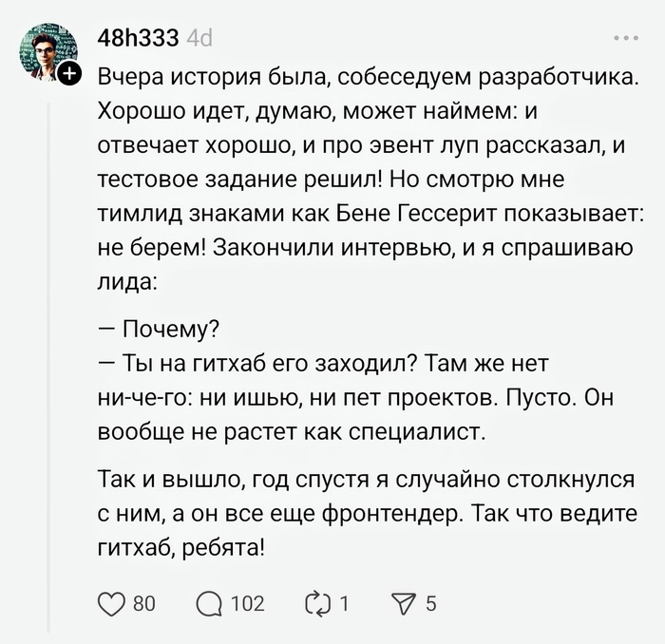This screenshot has height=644, width=665.
Task: Open replies via the speech bubble icon
Action: pos(208,602)
